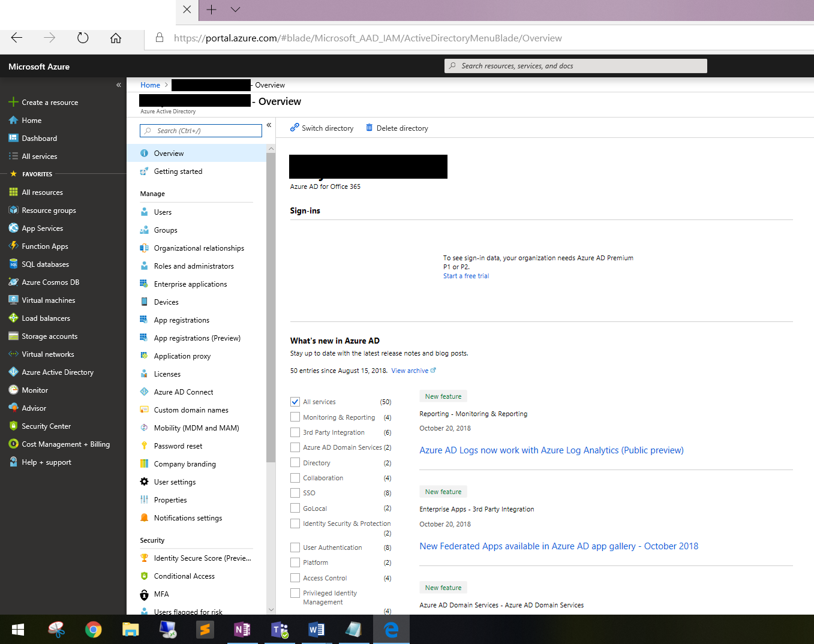Viewport: 814px width, 644px height.
Task: Select Enterprise applications under Manage
Action: [190, 284]
